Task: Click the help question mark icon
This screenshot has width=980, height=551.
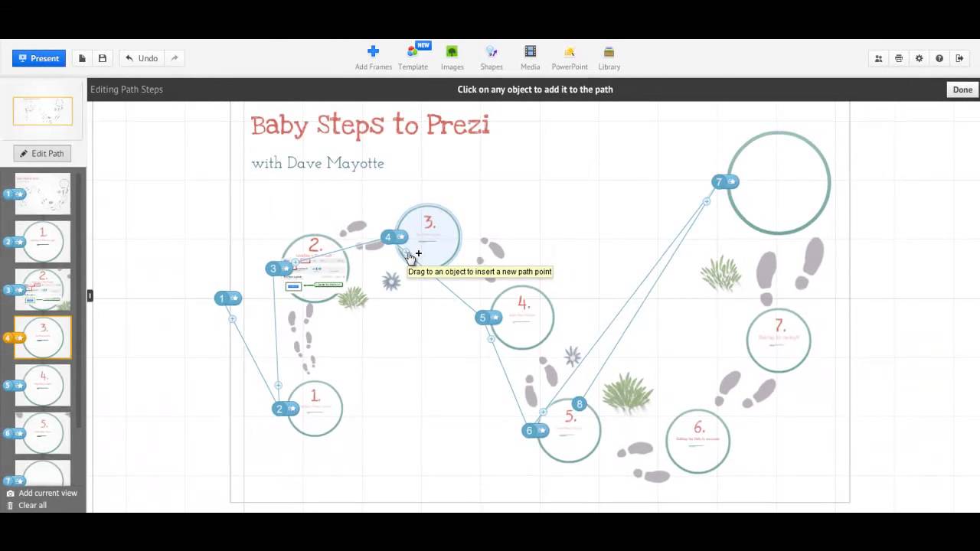Action: click(x=939, y=58)
